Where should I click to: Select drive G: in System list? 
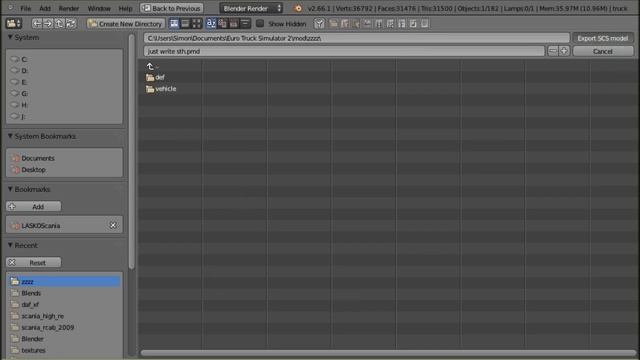click(64, 93)
